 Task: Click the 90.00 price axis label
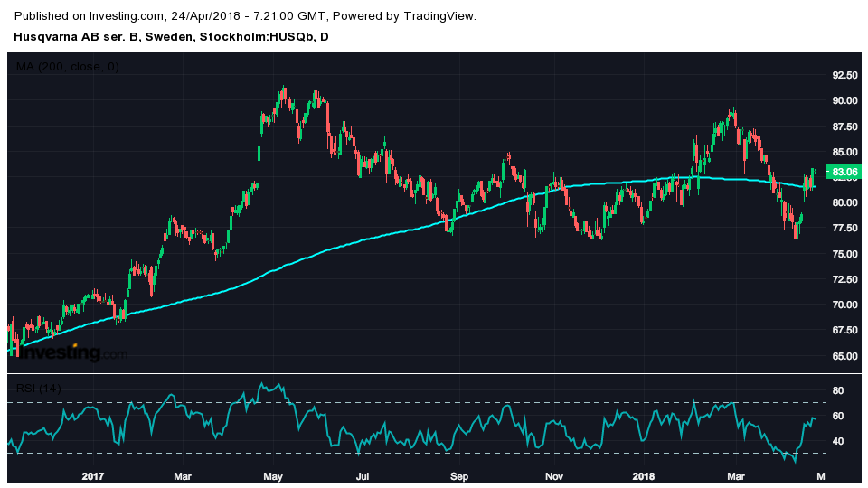click(x=844, y=100)
